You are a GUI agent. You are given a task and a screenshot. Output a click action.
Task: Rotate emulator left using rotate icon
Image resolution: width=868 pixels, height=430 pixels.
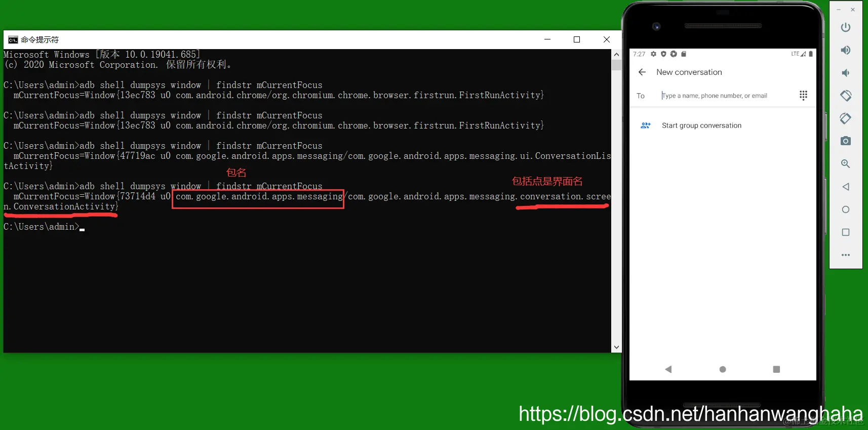(x=846, y=96)
